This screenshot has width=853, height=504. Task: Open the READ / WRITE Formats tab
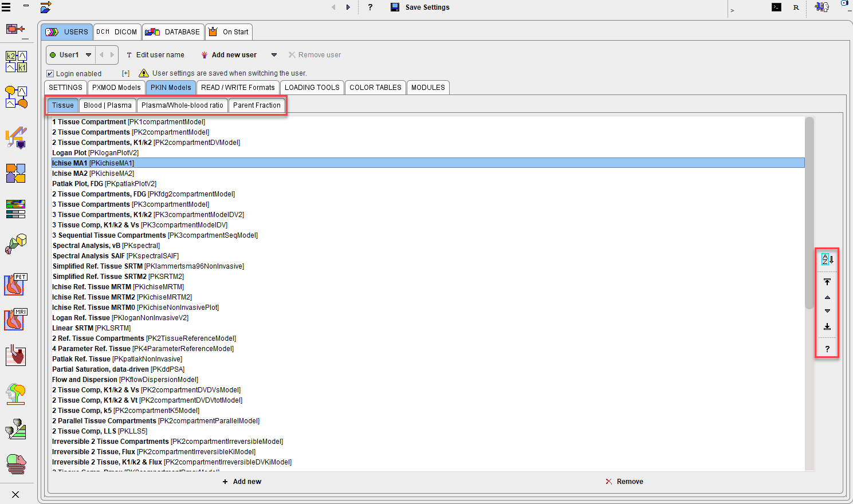(x=238, y=88)
